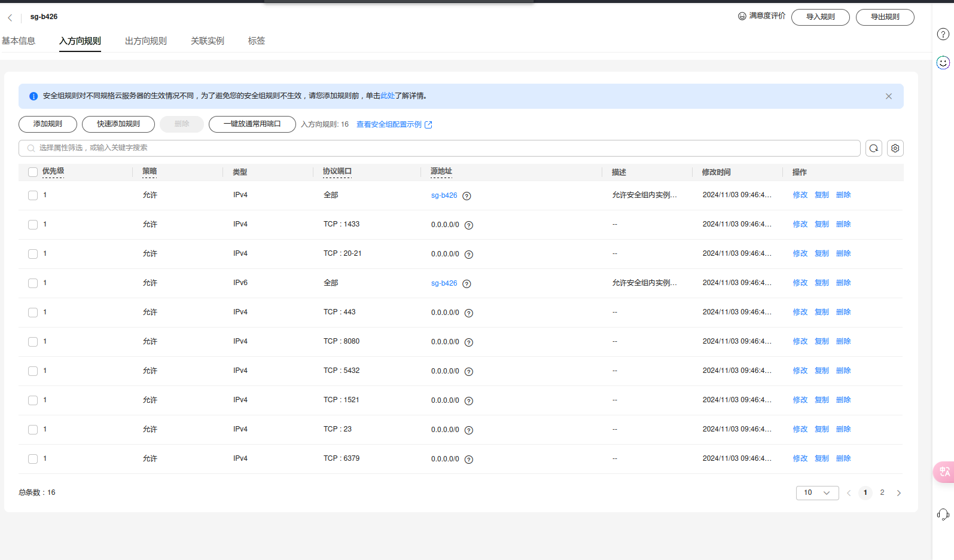The width and height of the screenshot is (954, 560).
Task: Click the smiley feedback icon in sidebar
Action: [x=943, y=63]
